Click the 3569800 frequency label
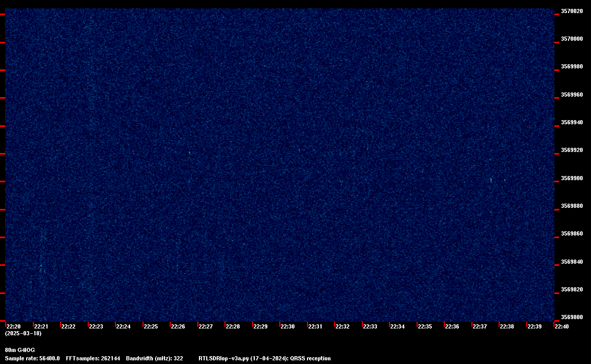The width and height of the screenshot is (591, 364). 572,317
